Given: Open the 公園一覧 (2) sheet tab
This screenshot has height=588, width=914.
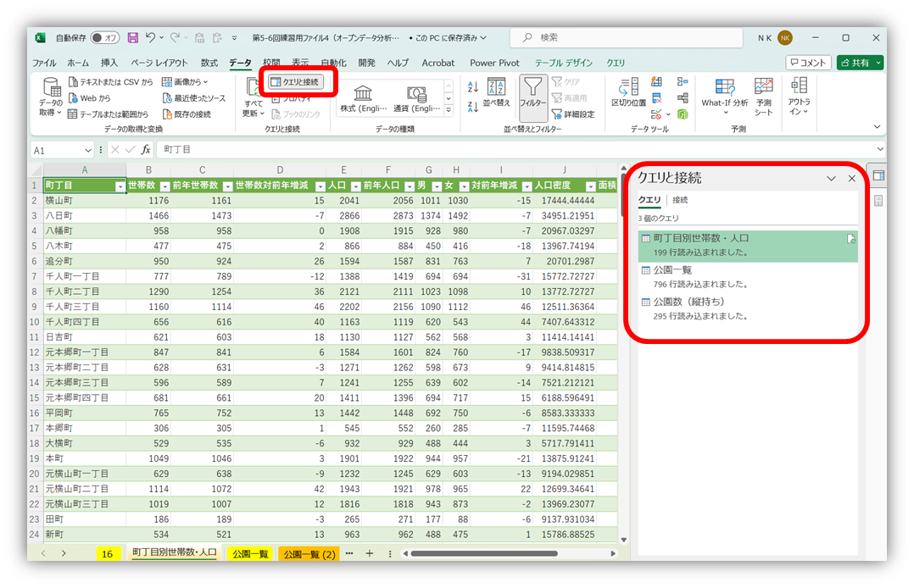Looking at the screenshot, I should [309, 553].
